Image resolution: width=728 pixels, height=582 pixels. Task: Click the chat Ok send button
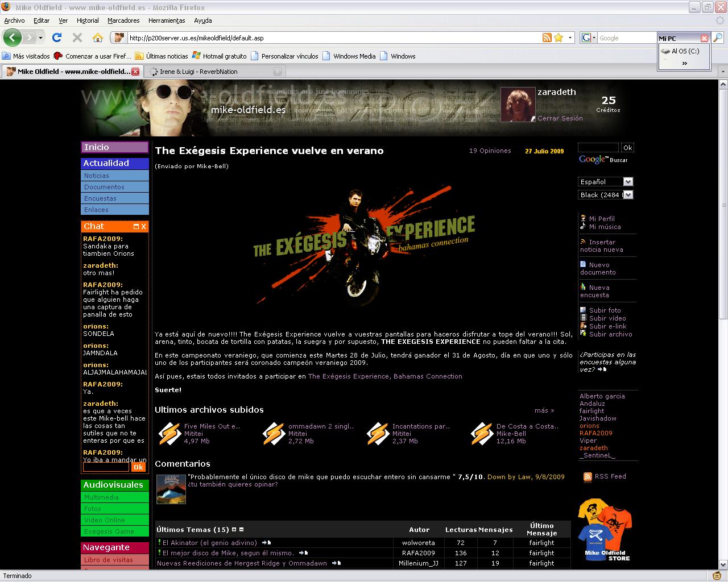(x=138, y=467)
